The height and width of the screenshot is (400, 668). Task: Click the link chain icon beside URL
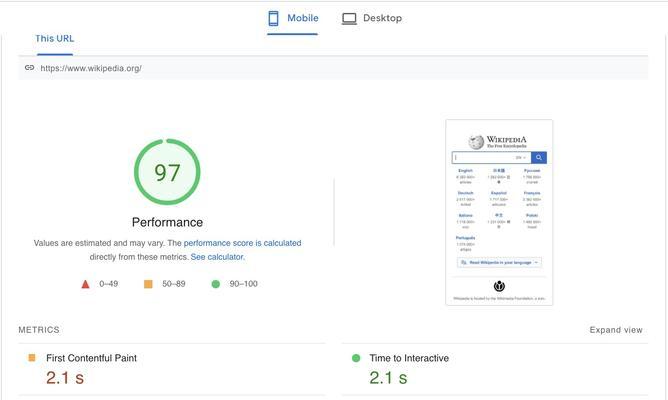[29, 68]
